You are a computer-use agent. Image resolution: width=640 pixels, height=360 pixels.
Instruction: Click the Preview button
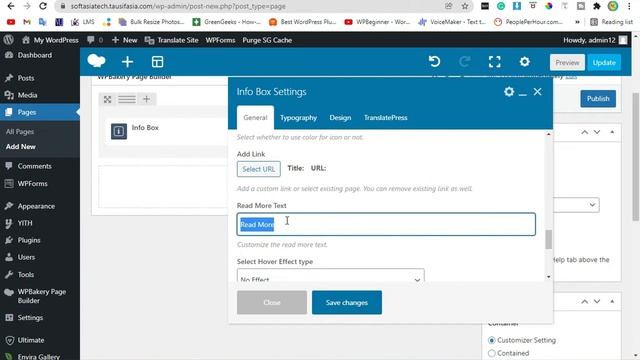point(567,62)
